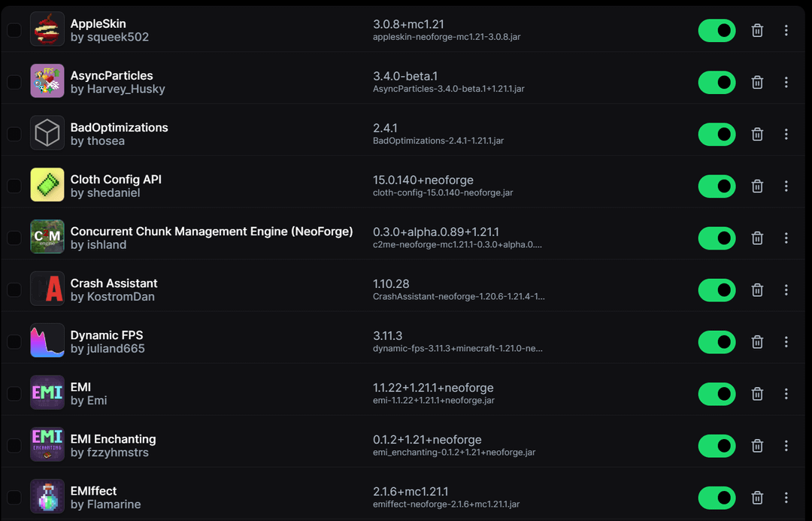Open the three-dot menu for Cloth Config API
This screenshot has width=812, height=521.
(x=786, y=186)
